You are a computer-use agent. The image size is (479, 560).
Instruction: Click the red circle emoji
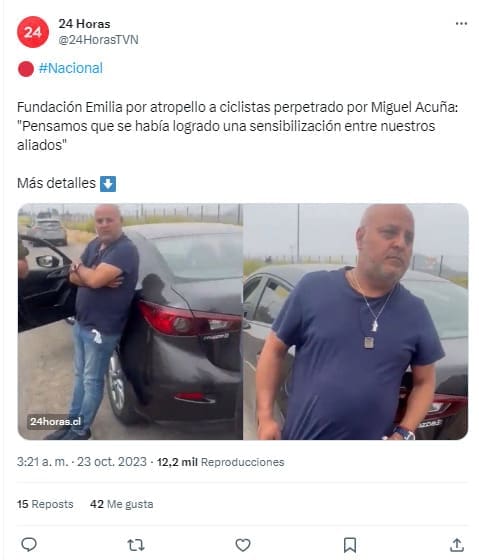(x=26, y=69)
